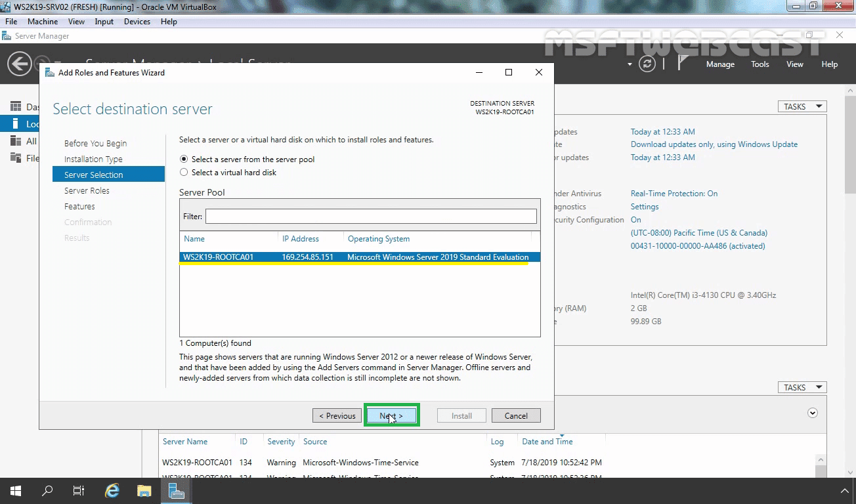Screen dimensions: 856x504
Task: Click the first Today at 12:33 AM link
Action: 663,132
